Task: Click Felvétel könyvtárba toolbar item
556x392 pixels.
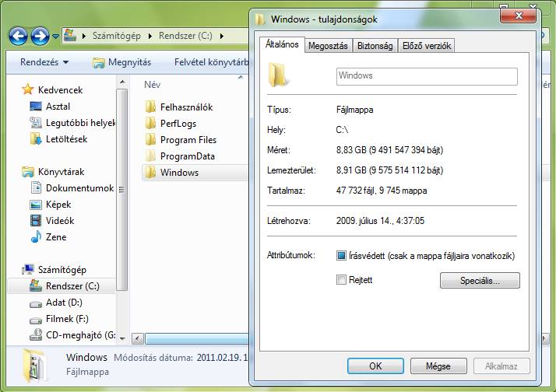Action: click(x=211, y=62)
